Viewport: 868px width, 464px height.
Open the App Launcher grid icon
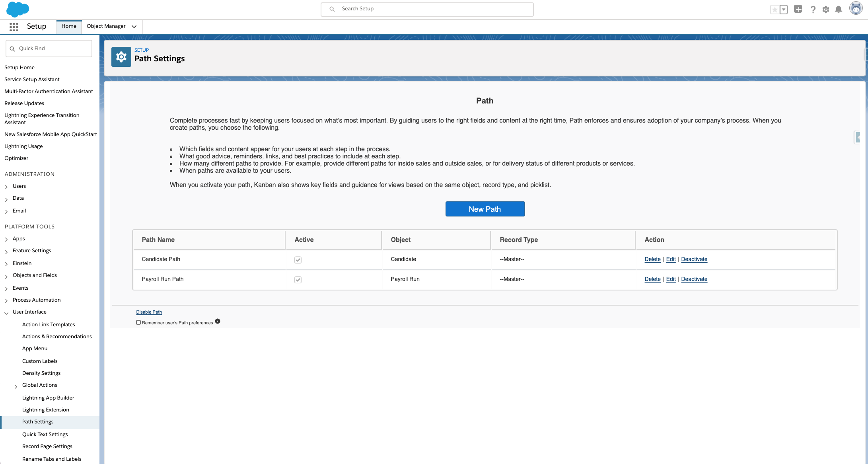click(x=14, y=27)
